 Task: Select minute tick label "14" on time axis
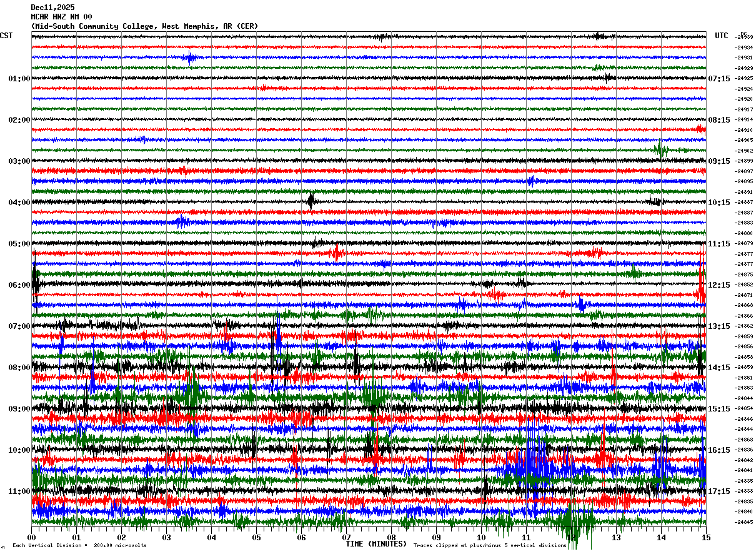(x=661, y=537)
